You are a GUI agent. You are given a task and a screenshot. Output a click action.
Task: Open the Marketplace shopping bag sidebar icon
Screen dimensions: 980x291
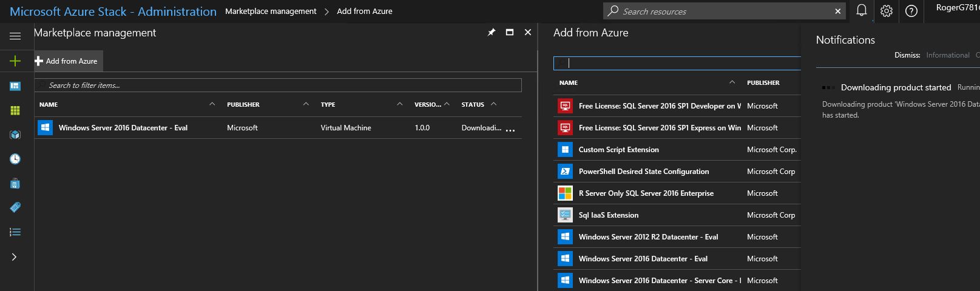pos(15,183)
